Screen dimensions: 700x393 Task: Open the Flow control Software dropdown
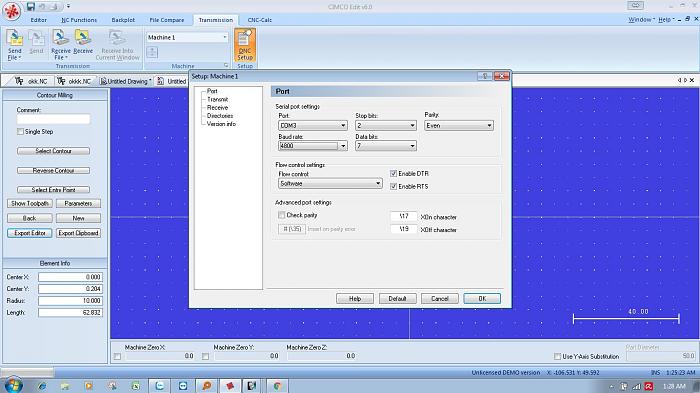(x=330, y=184)
